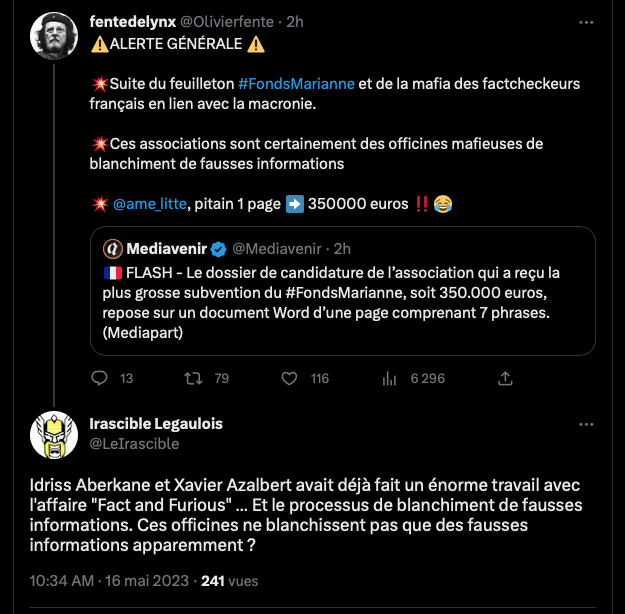Click the 241 vues view count
The width and height of the screenshot is (625, 614).
point(230,579)
